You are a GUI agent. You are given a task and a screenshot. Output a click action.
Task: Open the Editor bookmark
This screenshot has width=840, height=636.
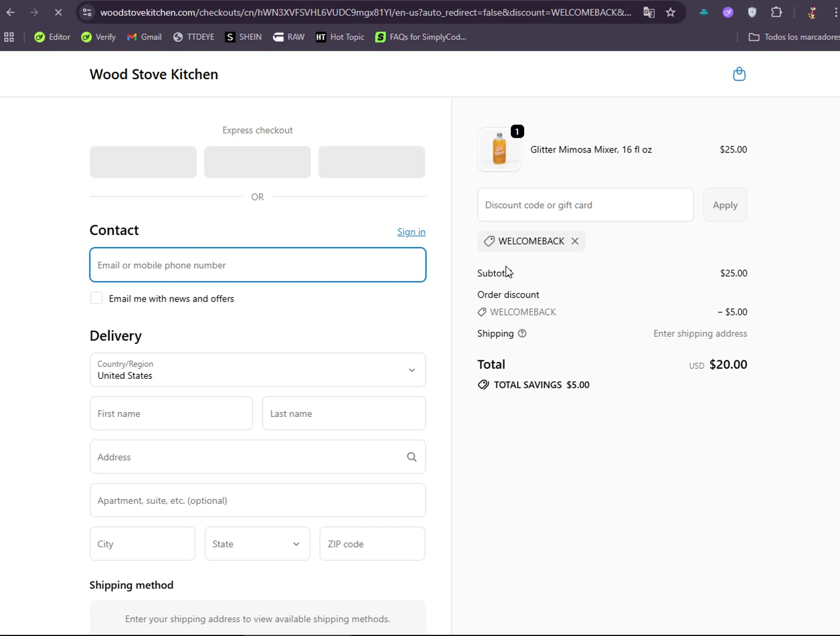tap(52, 37)
